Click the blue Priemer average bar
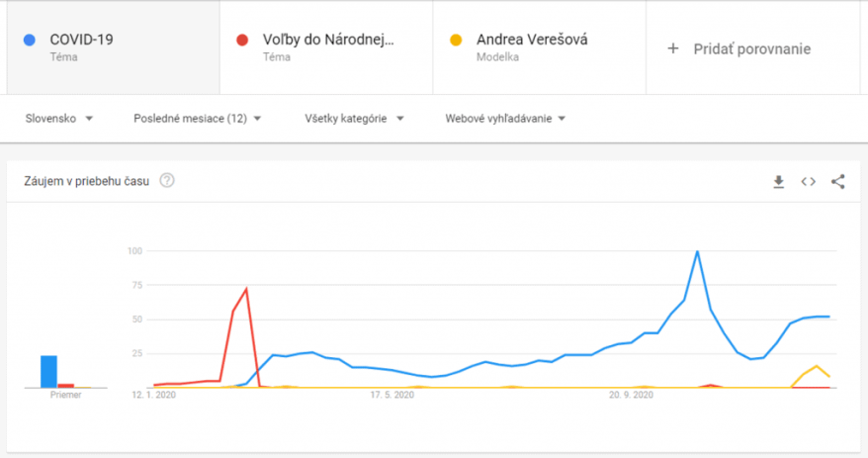868x458 pixels. click(48, 372)
